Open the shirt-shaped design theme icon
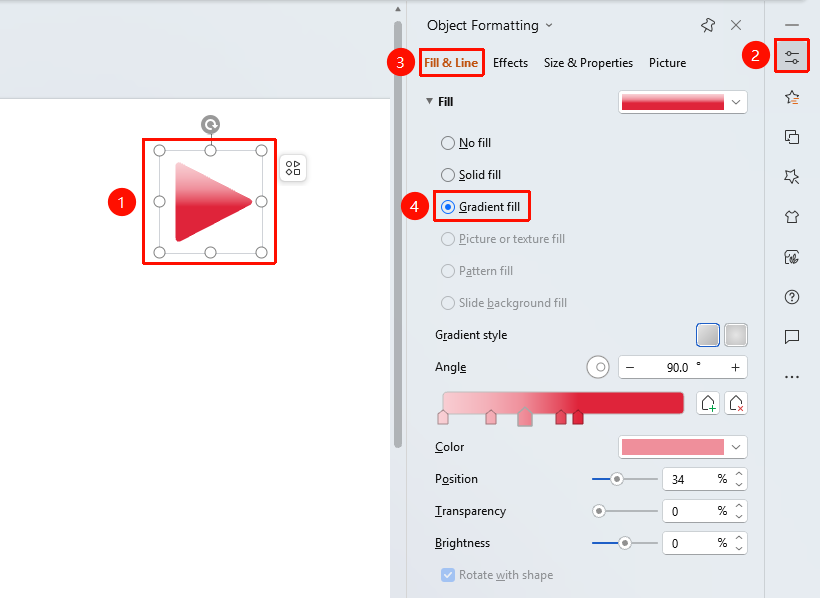 (x=792, y=216)
